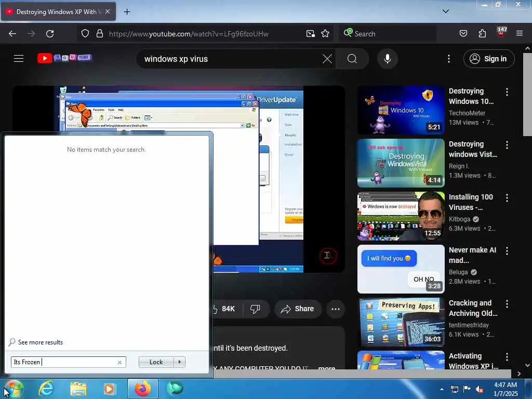Image resolution: width=532 pixels, height=399 pixels.
Task: Open the Installing 100 Viruses thumbnail
Action: [401, 216]
